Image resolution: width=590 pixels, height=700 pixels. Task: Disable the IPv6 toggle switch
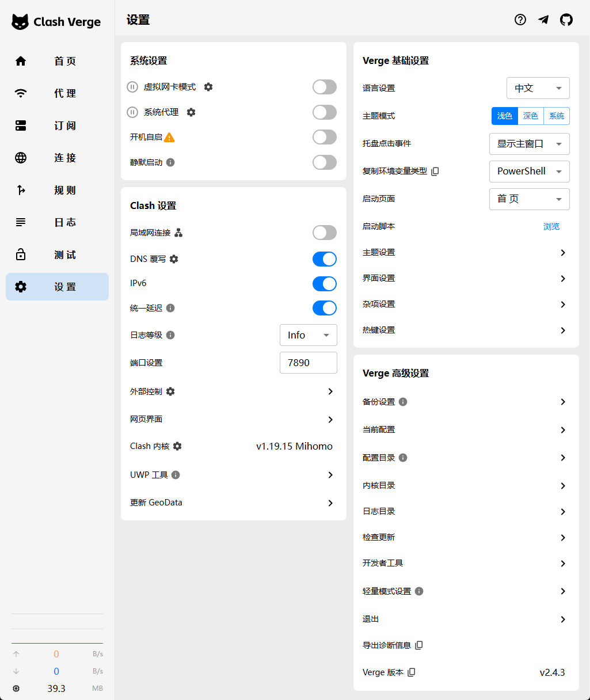pyautogui.click(x=325, y=284)
